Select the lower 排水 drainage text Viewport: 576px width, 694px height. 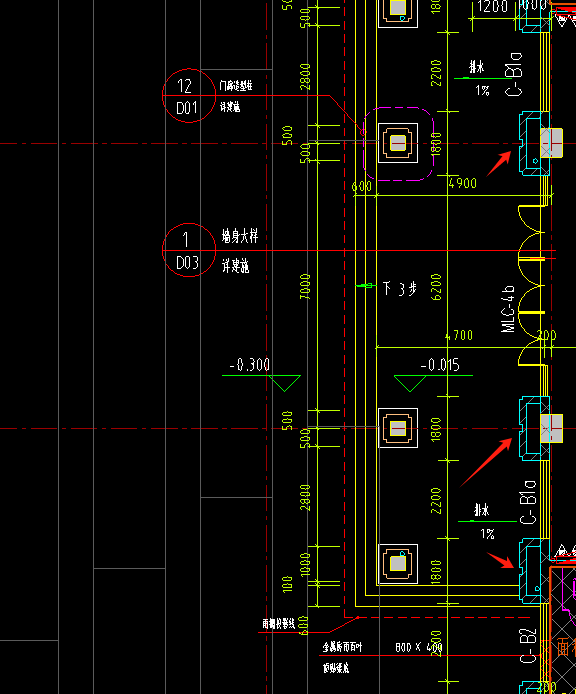pyautogui.click(x=482, y=510)
